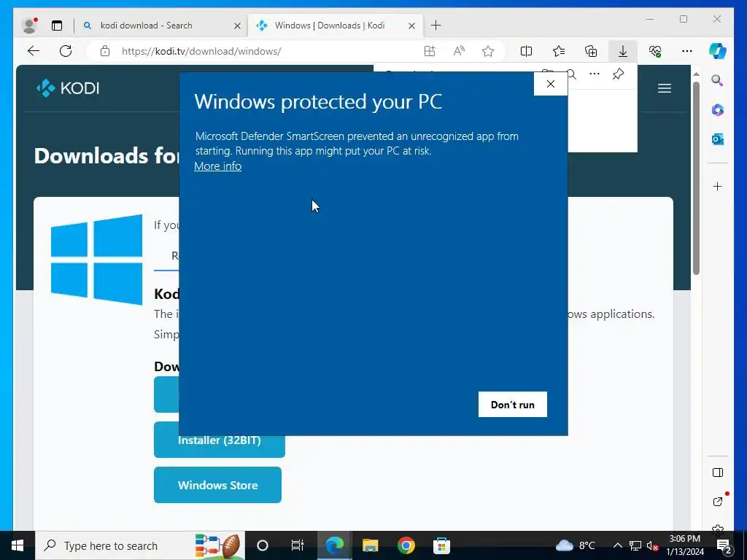
Task: Close the kodi download - Search tab
Action: click(237, 26)
